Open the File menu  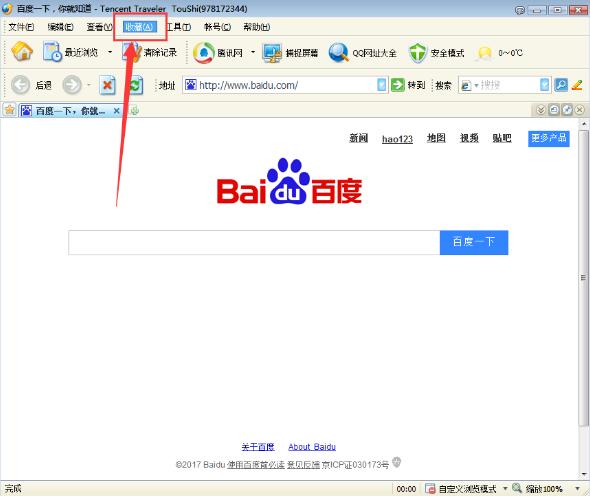coord(21,27)
